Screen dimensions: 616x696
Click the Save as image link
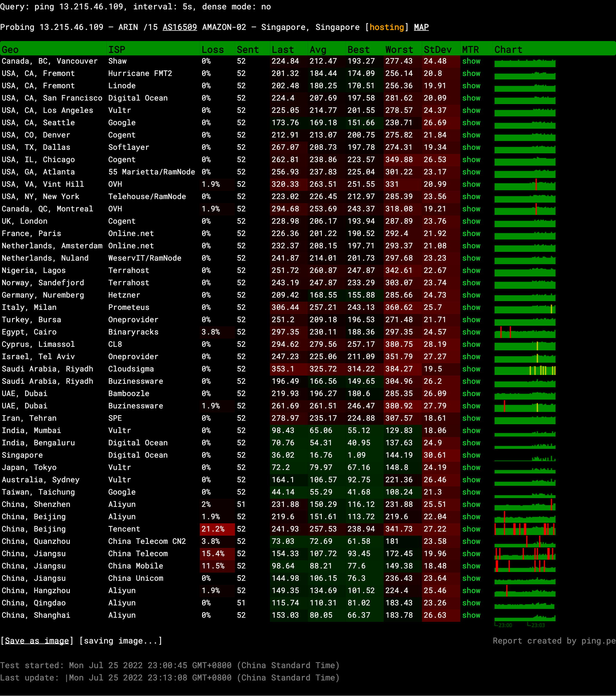click(37, 641)
